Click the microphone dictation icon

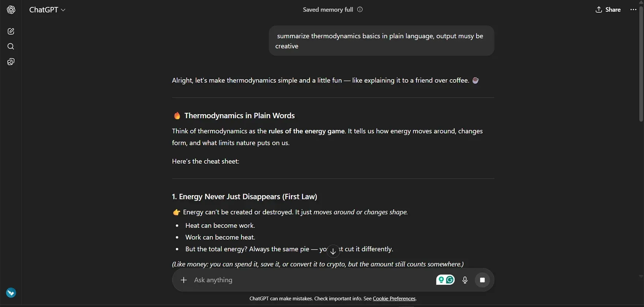pyautogui.click(x=465, y=280)
